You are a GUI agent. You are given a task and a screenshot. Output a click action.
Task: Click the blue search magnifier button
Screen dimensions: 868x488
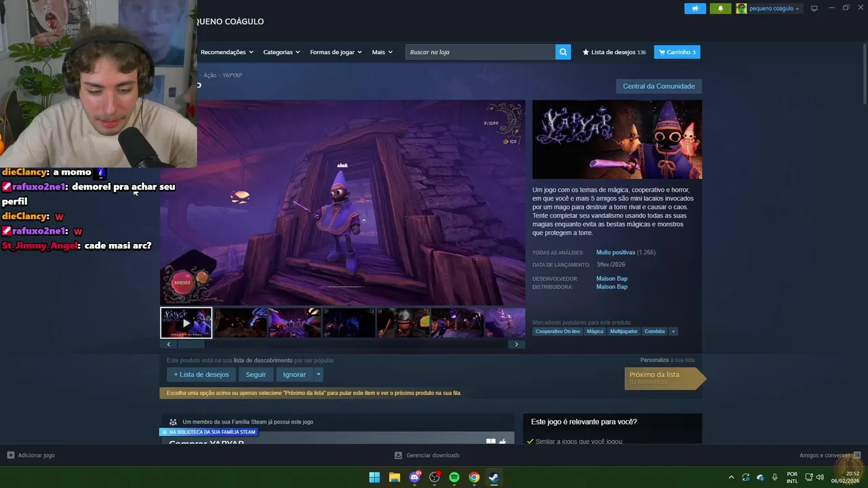click(x=563, y=52)
